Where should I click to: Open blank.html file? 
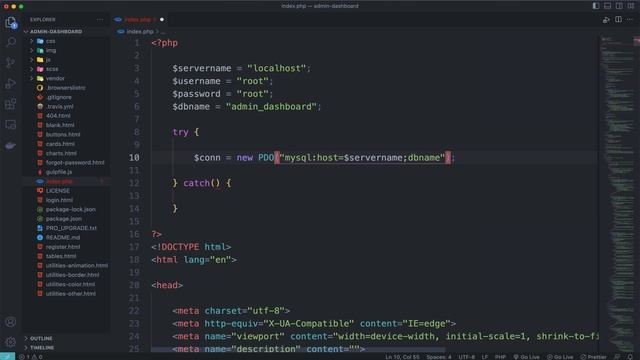click(x=65, y=125)
